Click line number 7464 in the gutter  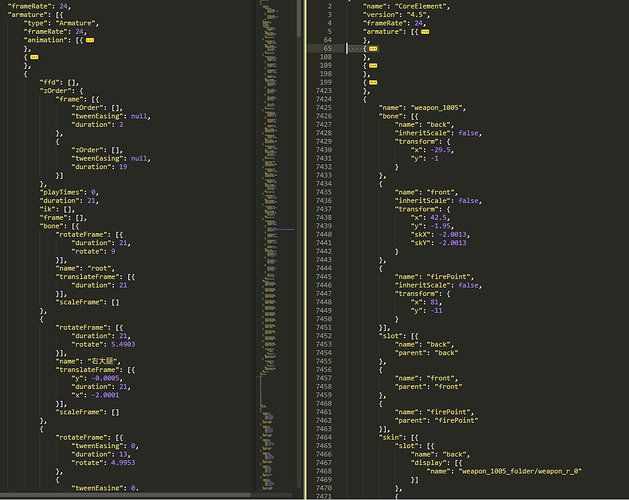tap(324, 437)
